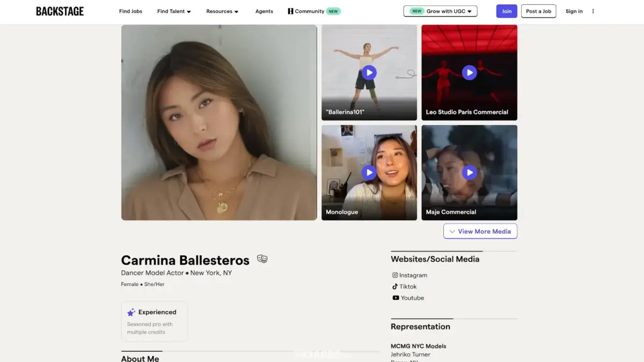Click the theater masks badge icon
This screenshot has width=644, height=362.
click(262, 259)
